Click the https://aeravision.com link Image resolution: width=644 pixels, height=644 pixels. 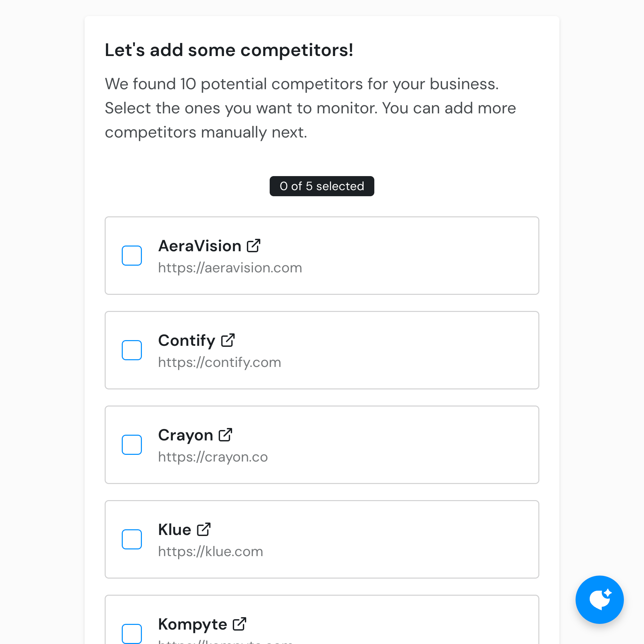tap(230, 267)
